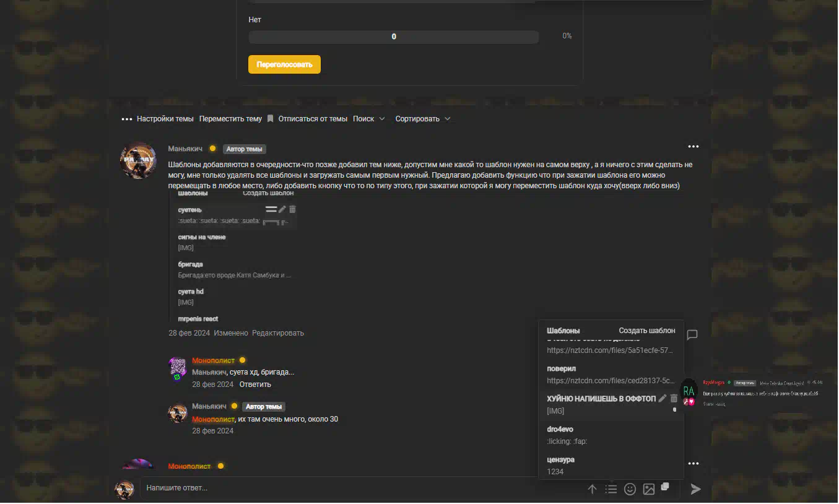This screenshot has width=839, height=504.
Task: Click the Переголосовать button
Action: point(284,64)
